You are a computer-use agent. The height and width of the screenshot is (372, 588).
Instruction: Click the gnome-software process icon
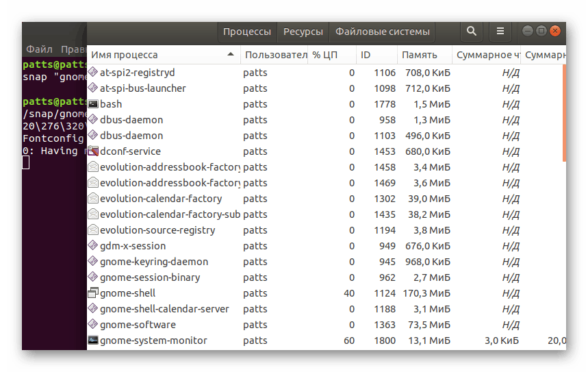click(93, 325)
